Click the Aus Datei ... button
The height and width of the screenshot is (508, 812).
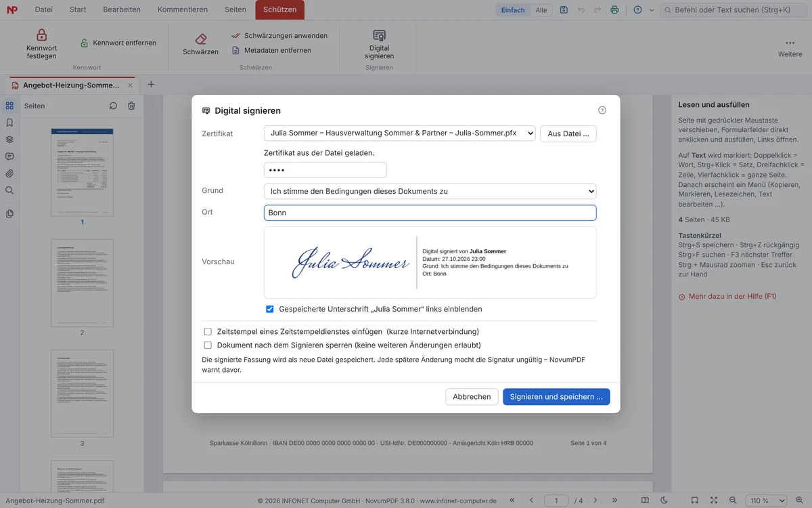[x=568, y=133]
